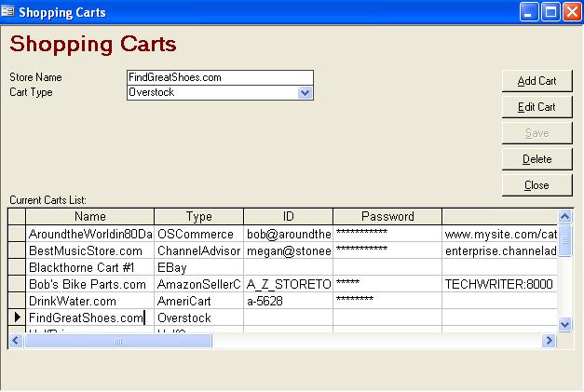
Task: Click the Store Name input field
Action: [x=220, y=77]
